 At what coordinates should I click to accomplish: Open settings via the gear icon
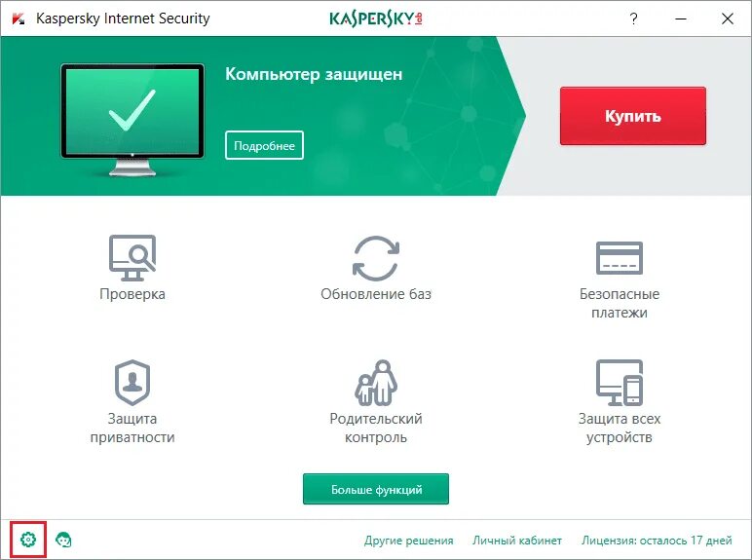point(28,540)
